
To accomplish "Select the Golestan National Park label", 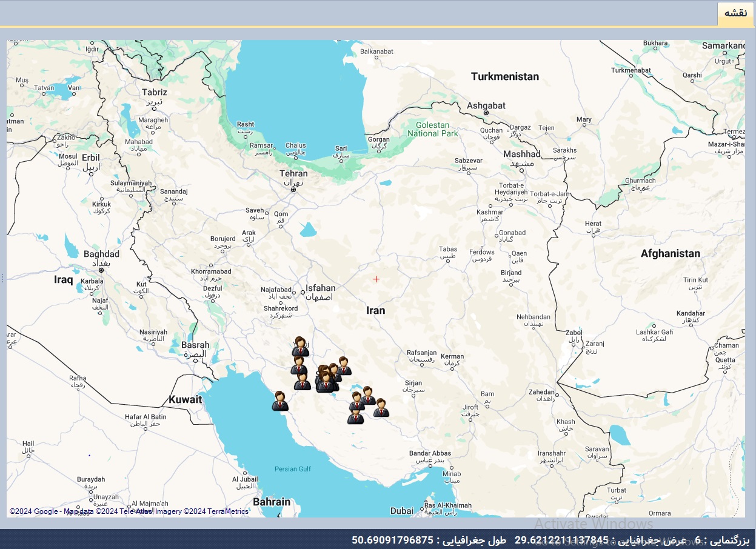I will [433, 129].
